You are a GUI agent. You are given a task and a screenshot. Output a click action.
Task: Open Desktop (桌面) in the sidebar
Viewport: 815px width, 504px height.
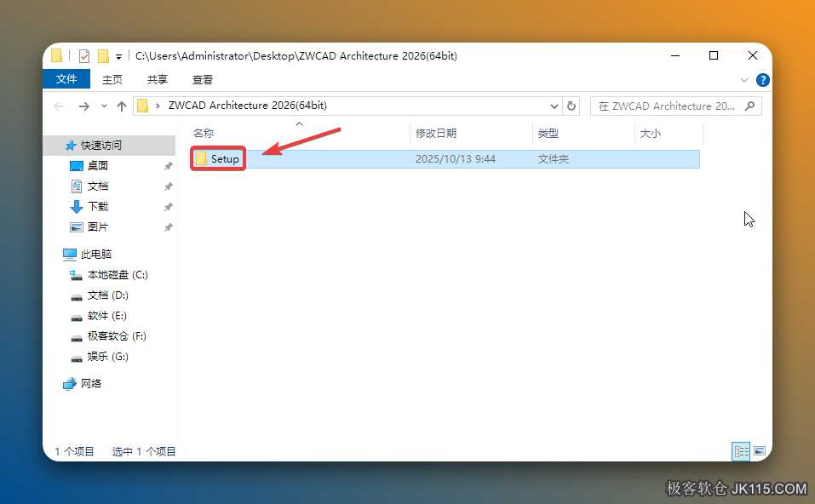98,166
